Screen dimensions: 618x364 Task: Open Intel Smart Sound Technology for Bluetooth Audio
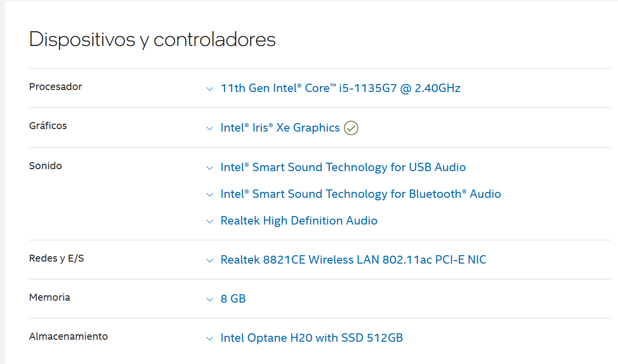[361, 194]
